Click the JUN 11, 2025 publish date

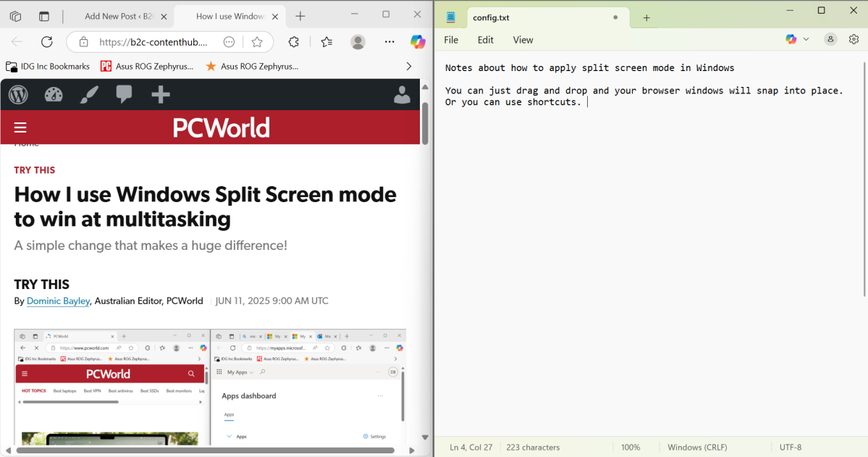[x=271, y=301]
